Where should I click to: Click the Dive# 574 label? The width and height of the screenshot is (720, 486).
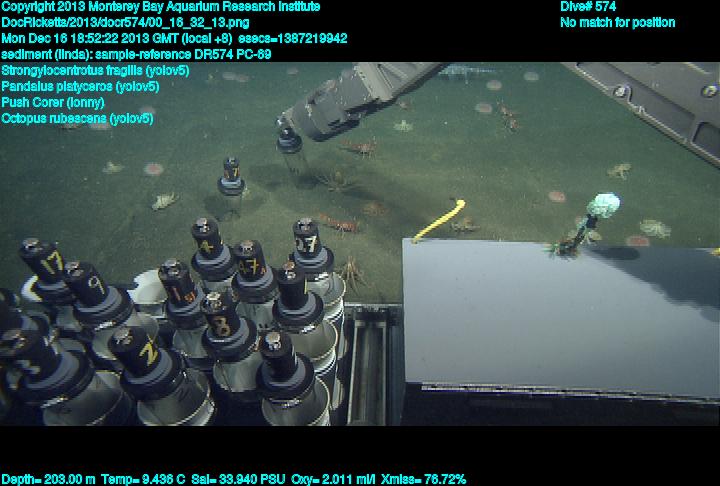(588, 7)
